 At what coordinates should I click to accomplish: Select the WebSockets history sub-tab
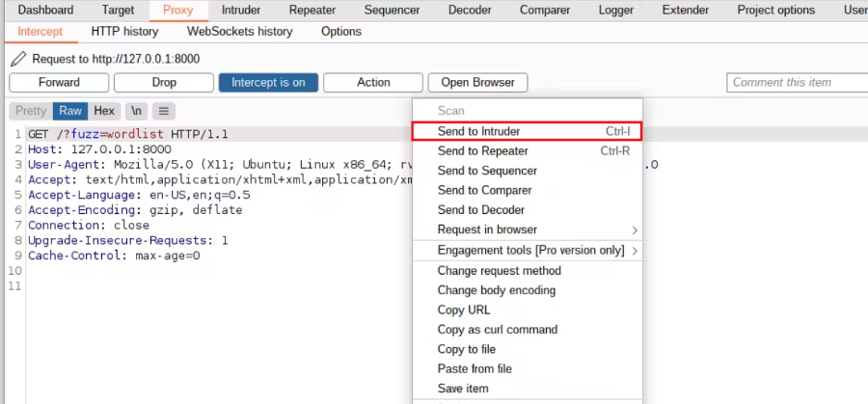click(240, 32)
